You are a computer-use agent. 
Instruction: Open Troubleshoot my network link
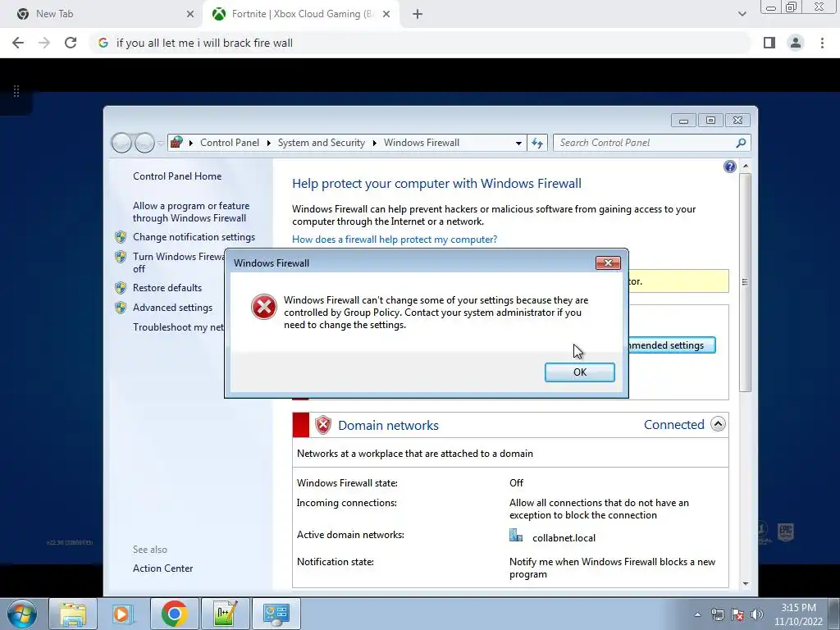click(178, 327)
